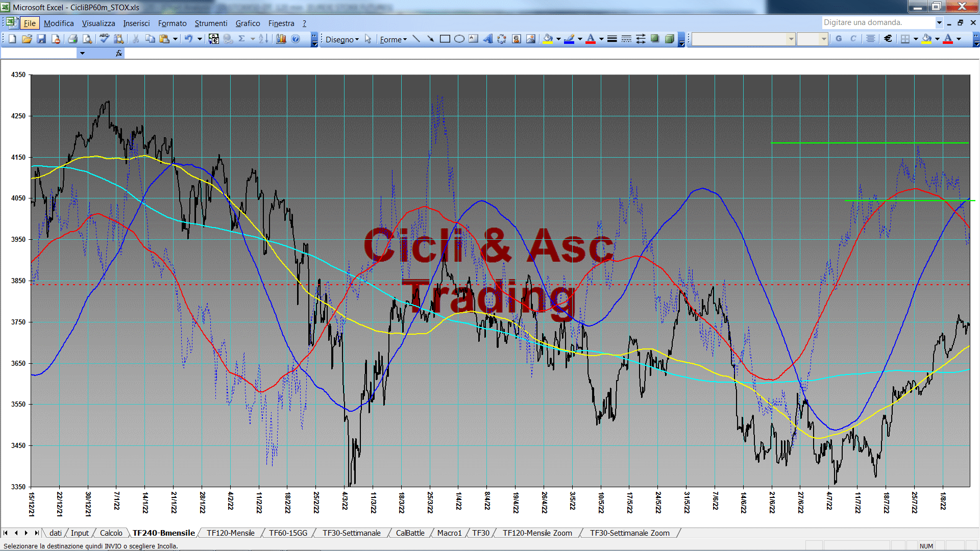Click the 3-D Style icon
Viewport: 980px width, 551px height.
tap(669, 39)
